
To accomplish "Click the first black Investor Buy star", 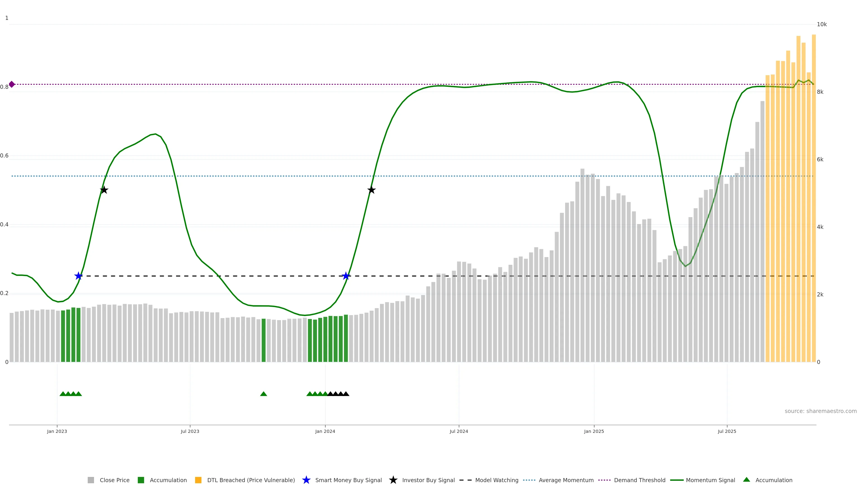I will click(104, 190).
